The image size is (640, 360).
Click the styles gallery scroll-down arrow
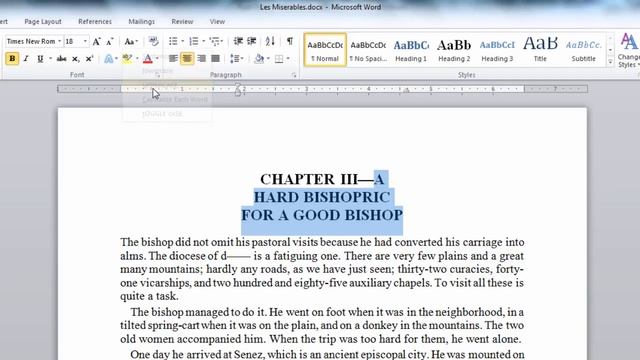[610, 50]
